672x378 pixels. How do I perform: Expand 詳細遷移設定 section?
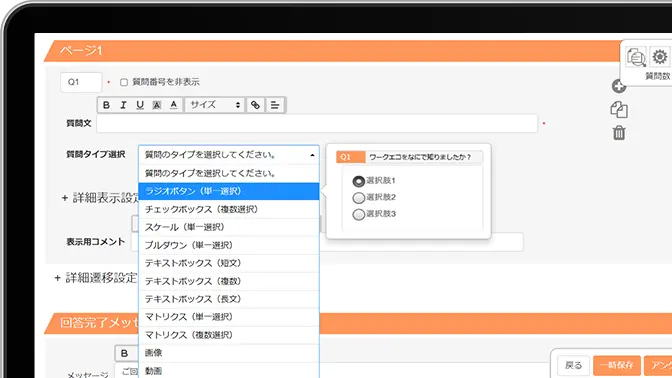[96, 278]
